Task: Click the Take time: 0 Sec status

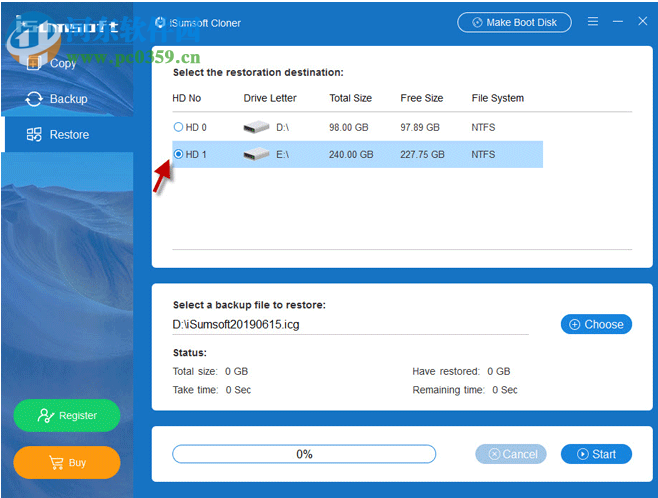Action: 212,390
